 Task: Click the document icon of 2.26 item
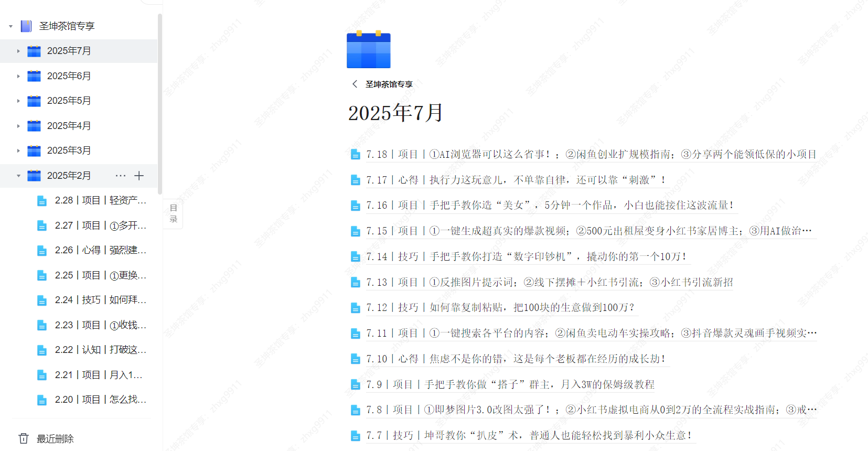(x=42, y=250)
